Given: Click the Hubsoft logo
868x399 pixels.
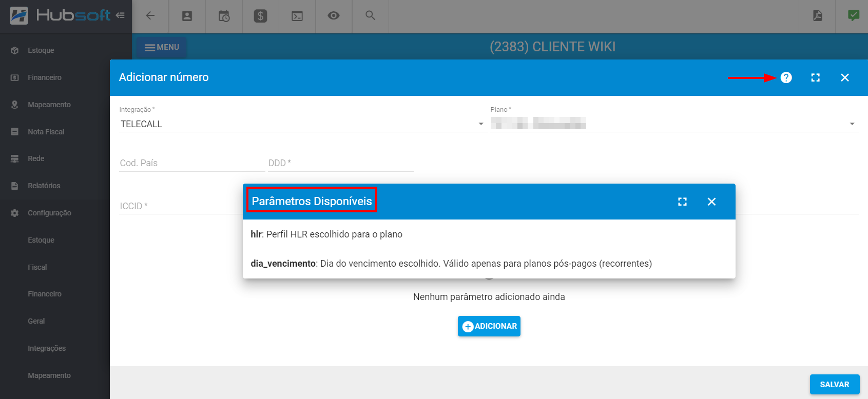Looking at the screenshot, I should coord(60,15).
